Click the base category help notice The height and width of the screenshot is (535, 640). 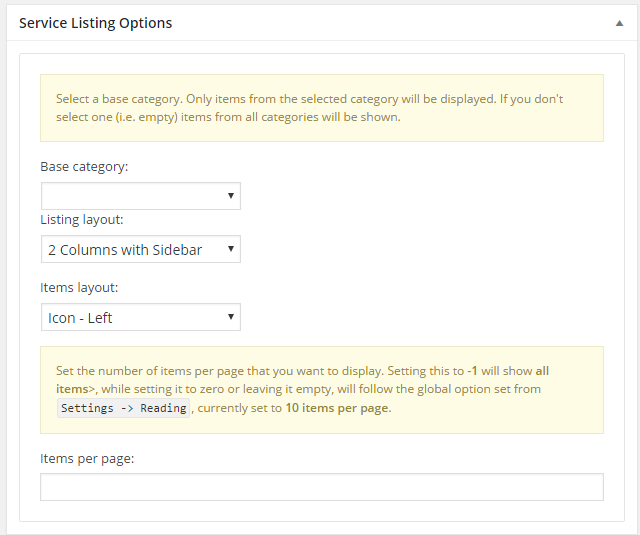(x=322, y=108)
